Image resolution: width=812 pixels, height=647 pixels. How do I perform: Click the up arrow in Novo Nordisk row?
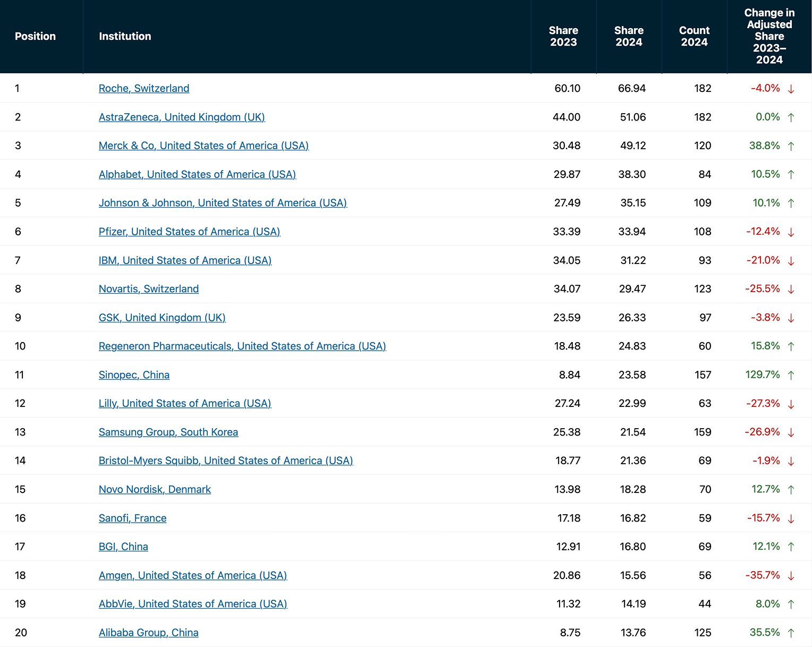tap(791, 490)
